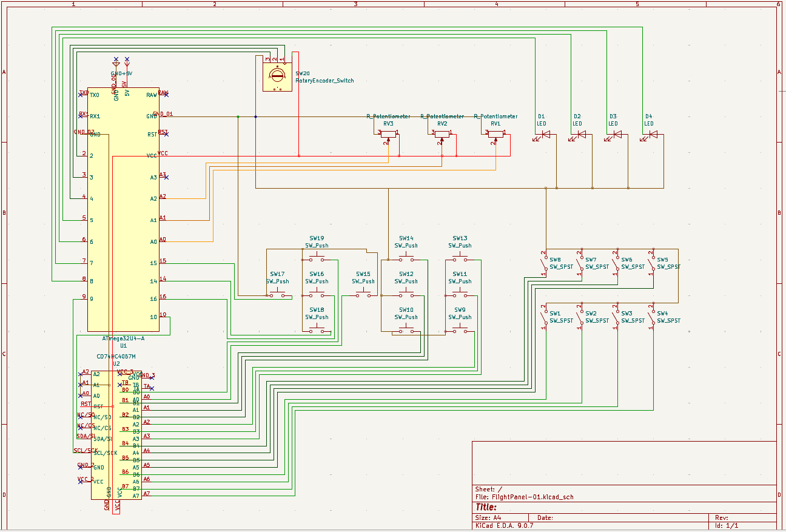
Task: Click the Size: A4 text
Action: 488,517
